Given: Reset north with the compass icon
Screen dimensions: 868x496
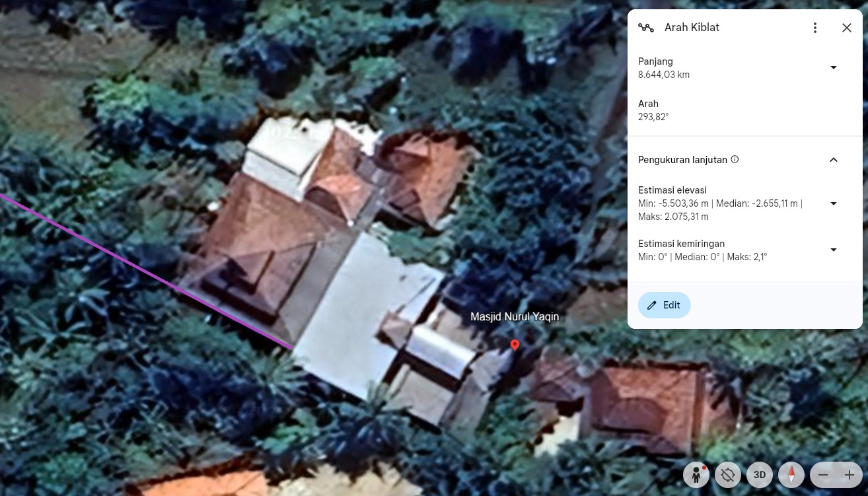Looking at the screenshot, I should 791,474.
